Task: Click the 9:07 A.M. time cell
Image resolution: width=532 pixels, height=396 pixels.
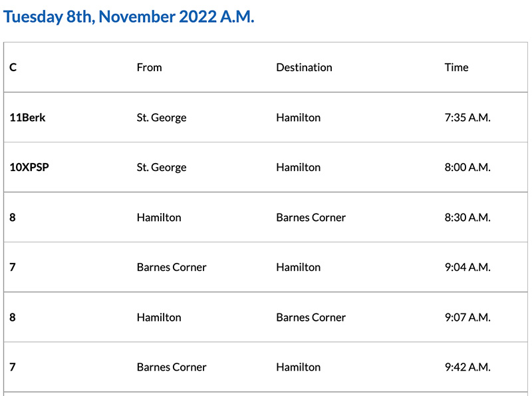Action: (x=467, y=317)
